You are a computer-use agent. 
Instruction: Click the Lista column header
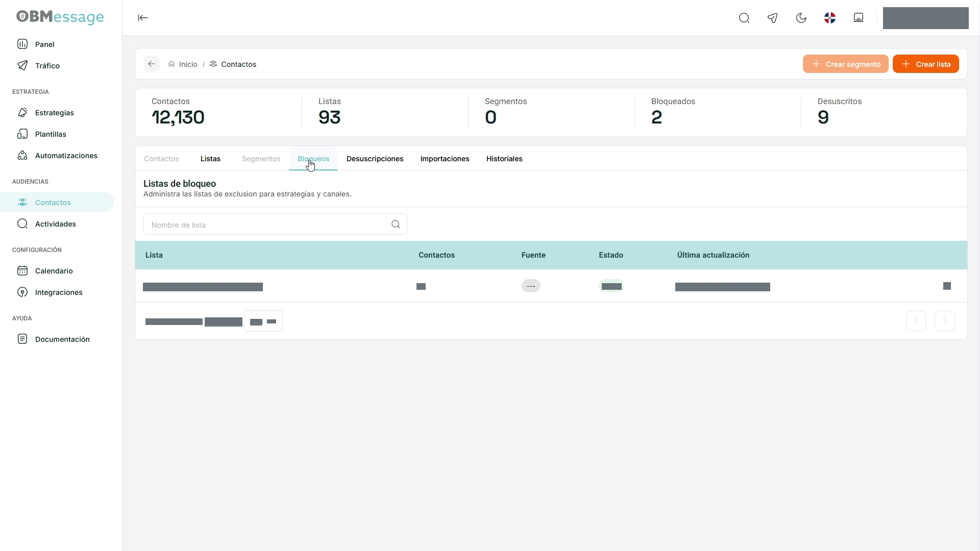[154, 255]
